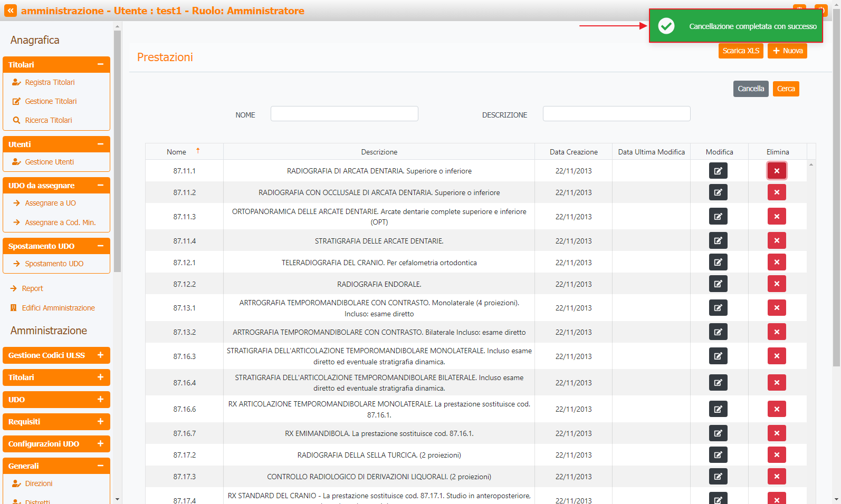Click the Nome column sort arrow
The height and width of the screenshot is (504, 841).
(x=198, y=151)
